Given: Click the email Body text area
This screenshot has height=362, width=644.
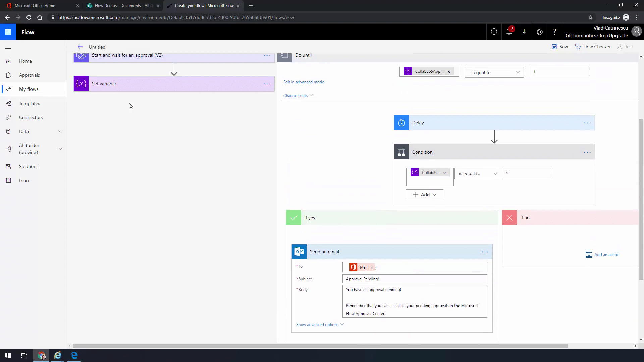Looking at the screenshot, I should (x=415, y=301).
